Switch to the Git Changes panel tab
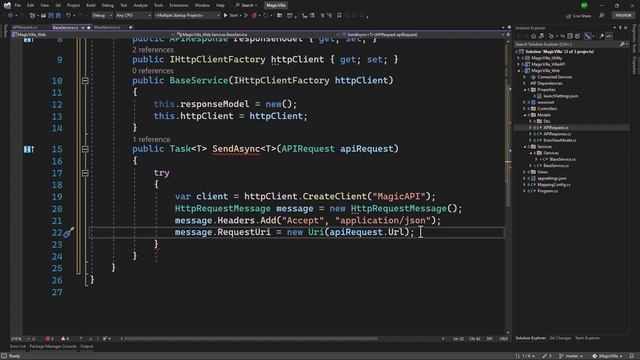This screenshot has height=360, width=640. pos(560,338)
